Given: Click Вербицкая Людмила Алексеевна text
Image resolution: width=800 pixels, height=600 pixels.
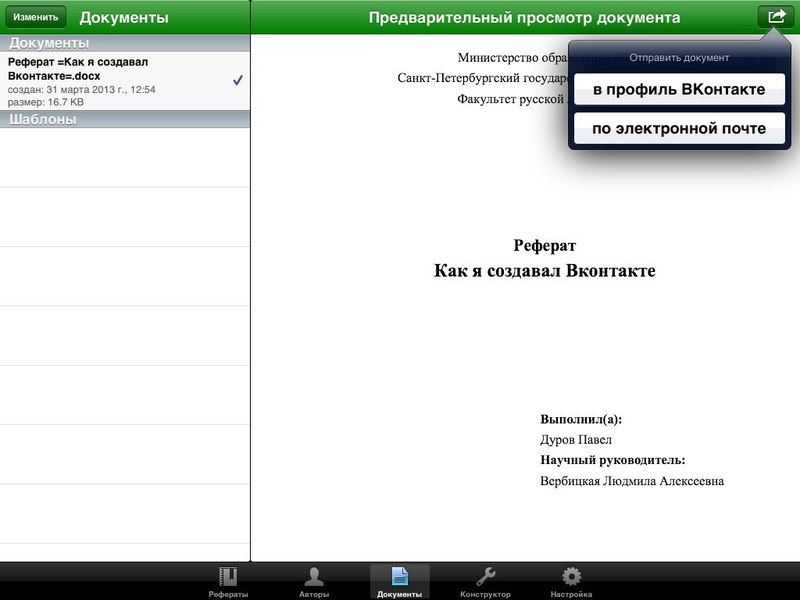Looking at the screenshot, I should [x=632, y=481].
